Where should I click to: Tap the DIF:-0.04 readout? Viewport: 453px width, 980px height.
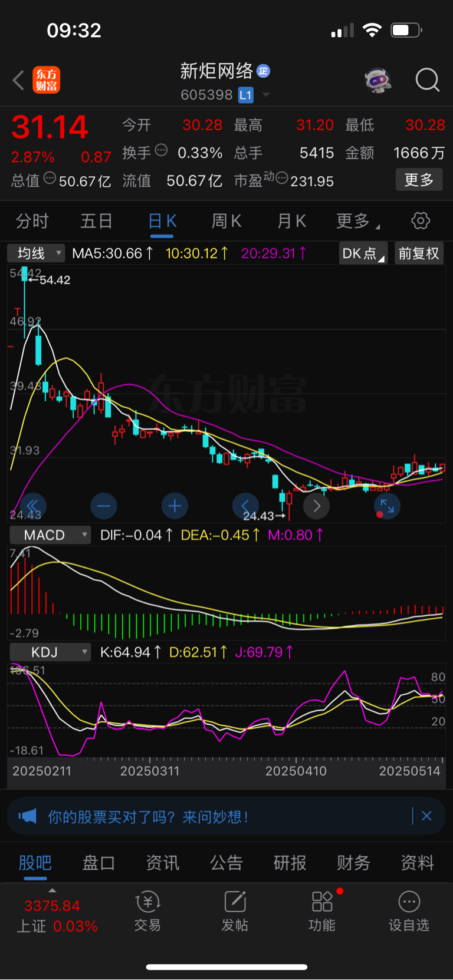[x=137, y=535]
